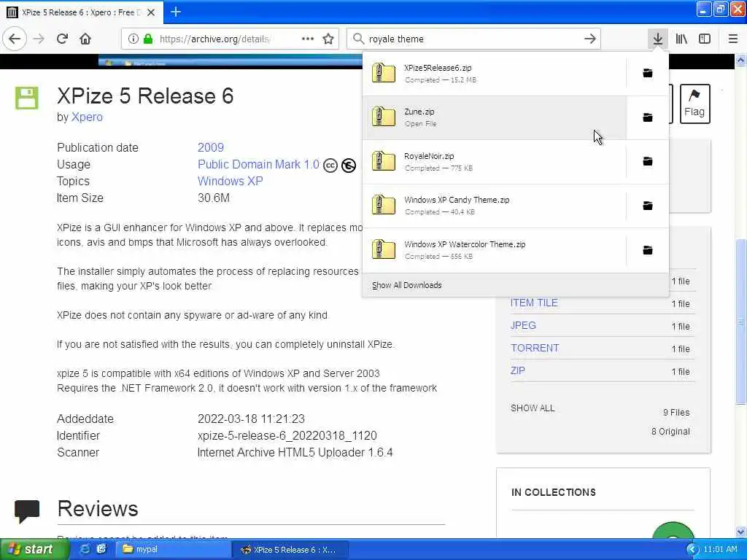Show site information for archive.org
The image size is (747, 560).
point(133,39)
